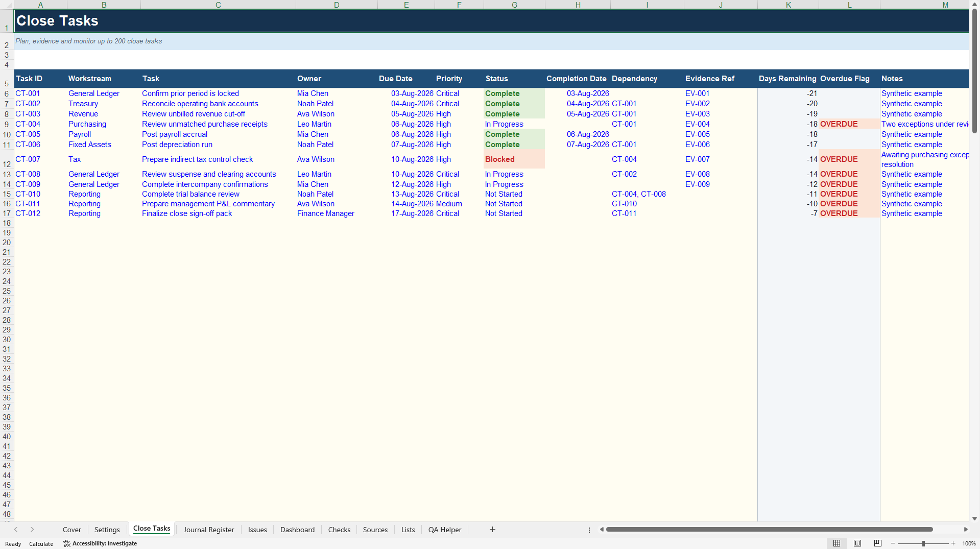The width and height of the screenshot is (980, 549).
Task: Open the Journal Register sheet tab
Action: (x=209, y=530)
